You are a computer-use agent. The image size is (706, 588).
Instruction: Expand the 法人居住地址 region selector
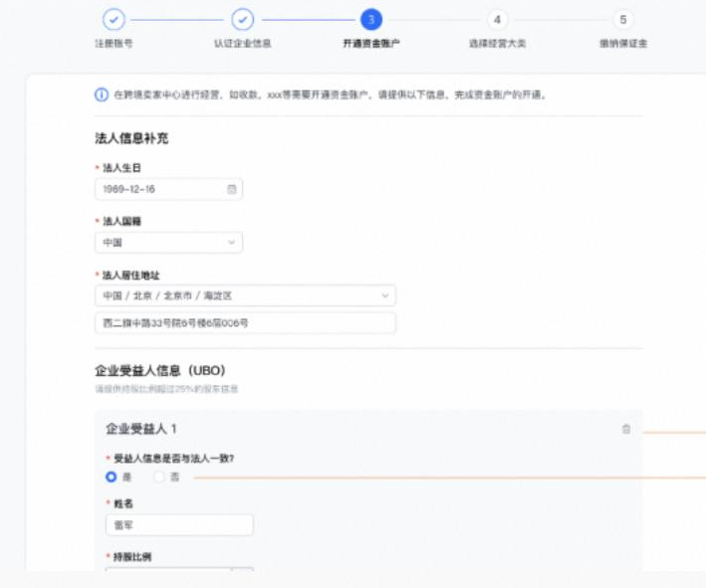245,295
